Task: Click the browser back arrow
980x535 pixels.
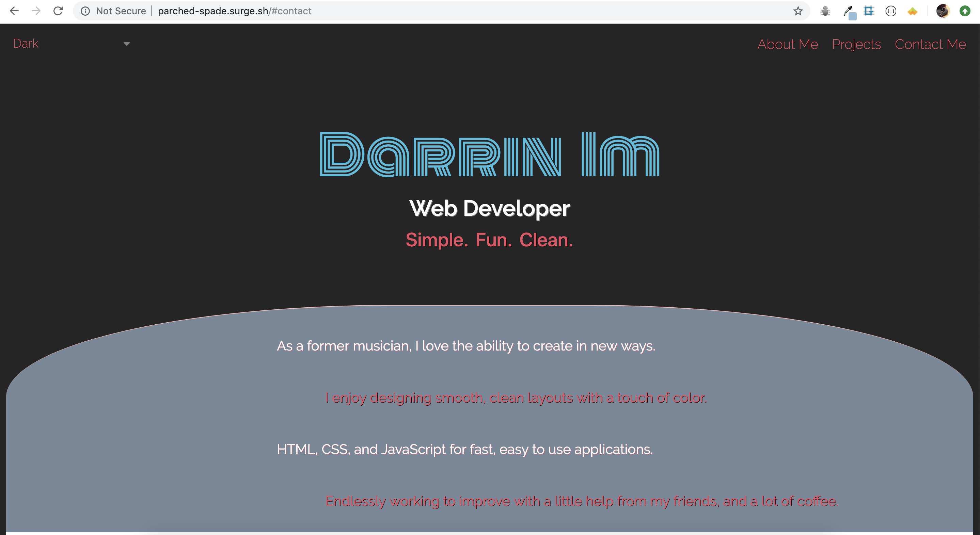Action: 14,11
